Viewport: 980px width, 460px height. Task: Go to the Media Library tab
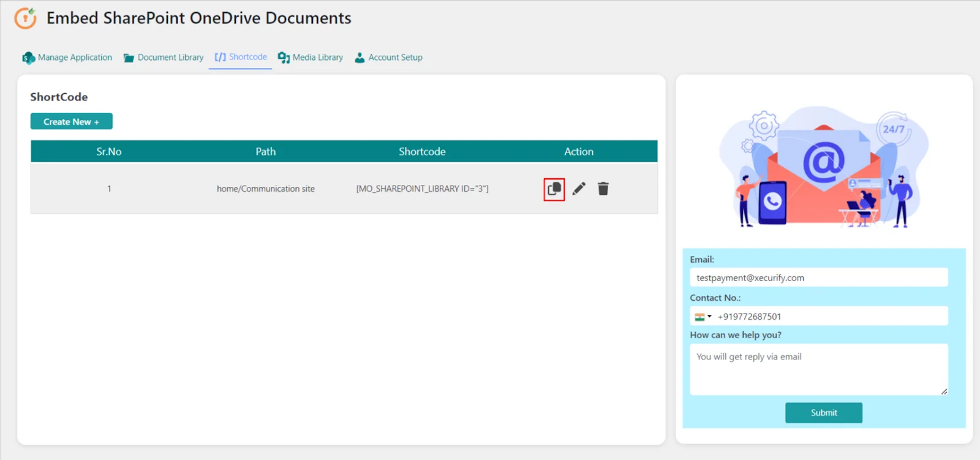(x=311, y=58)
